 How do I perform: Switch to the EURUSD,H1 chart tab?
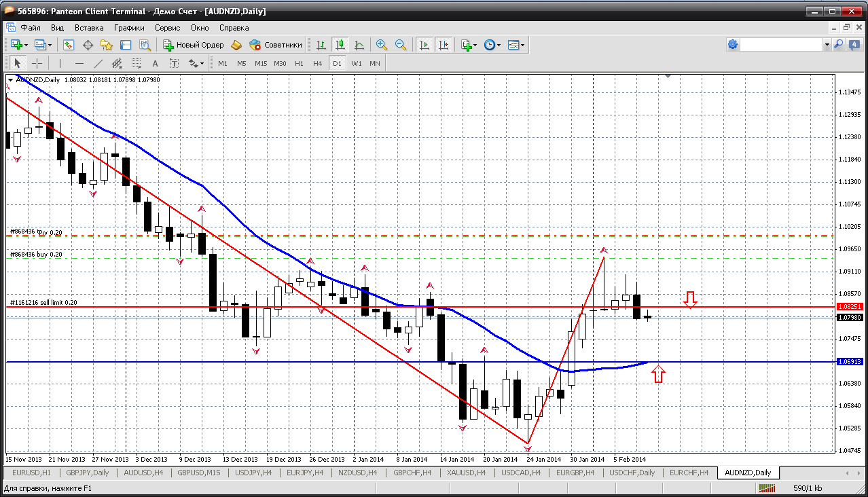tap(31, 473)
